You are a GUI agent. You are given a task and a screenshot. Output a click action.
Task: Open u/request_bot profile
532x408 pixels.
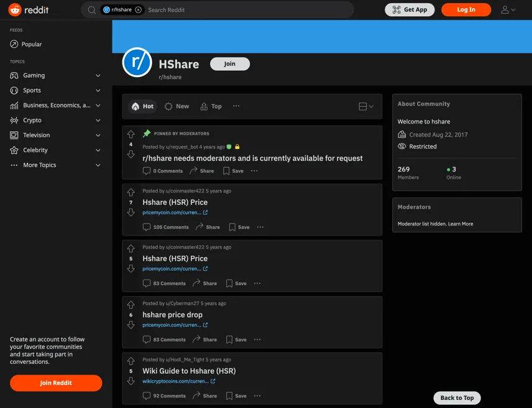(182, 147)
